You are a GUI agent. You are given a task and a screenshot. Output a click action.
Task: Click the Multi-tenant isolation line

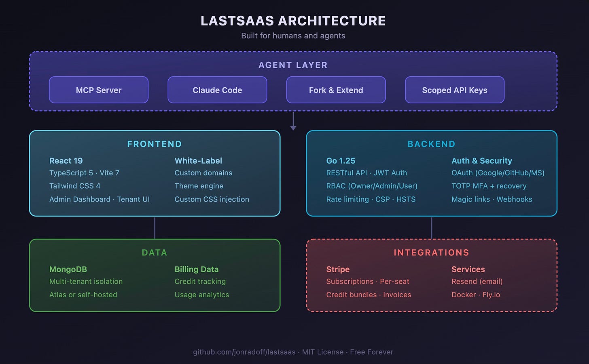86,282
